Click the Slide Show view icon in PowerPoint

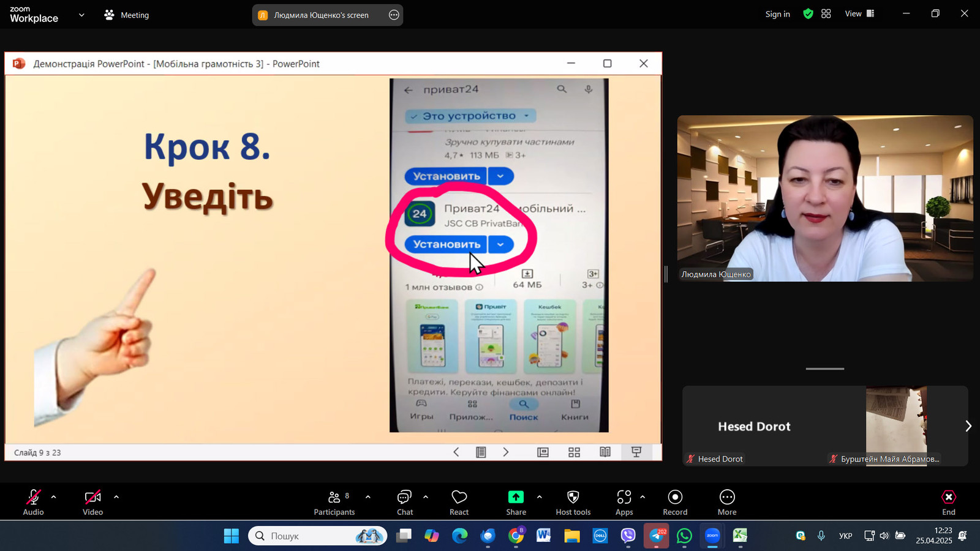click(x=636, y=452)
